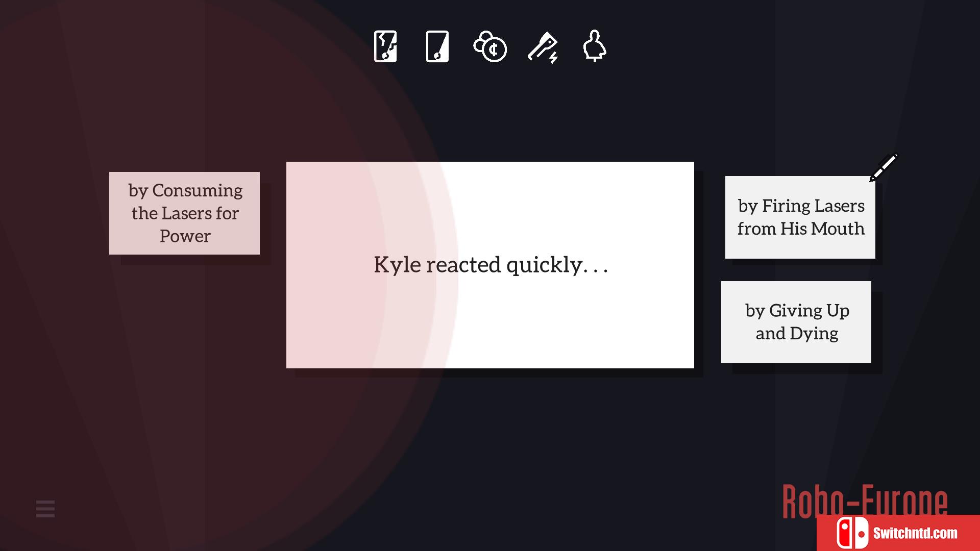
Task: Click the pen cursor icon
Action: 884,167
